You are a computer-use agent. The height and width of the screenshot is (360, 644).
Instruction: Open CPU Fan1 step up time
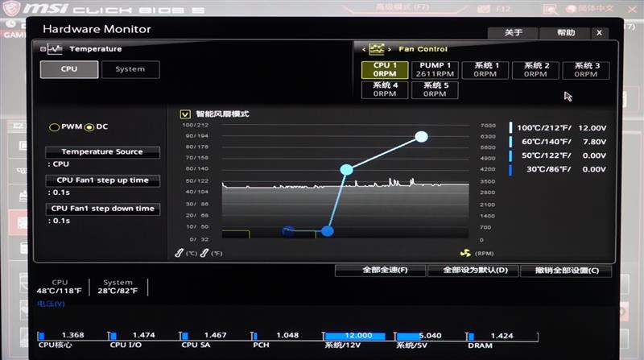[102, 180]
